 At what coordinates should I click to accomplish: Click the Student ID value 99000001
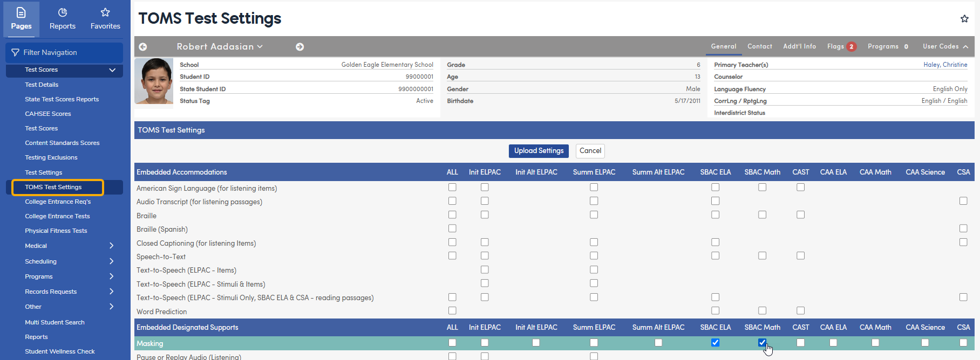pos(419,77)
